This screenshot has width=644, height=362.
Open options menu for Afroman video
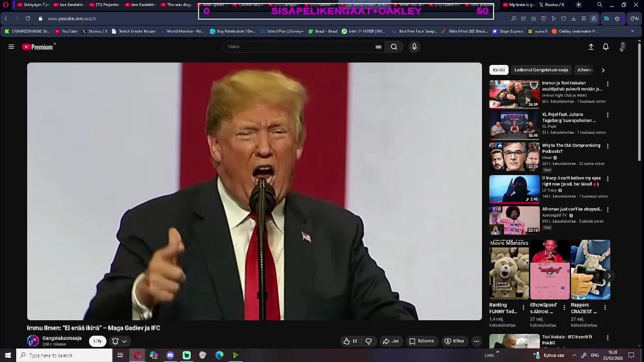[x=608, y=210]
